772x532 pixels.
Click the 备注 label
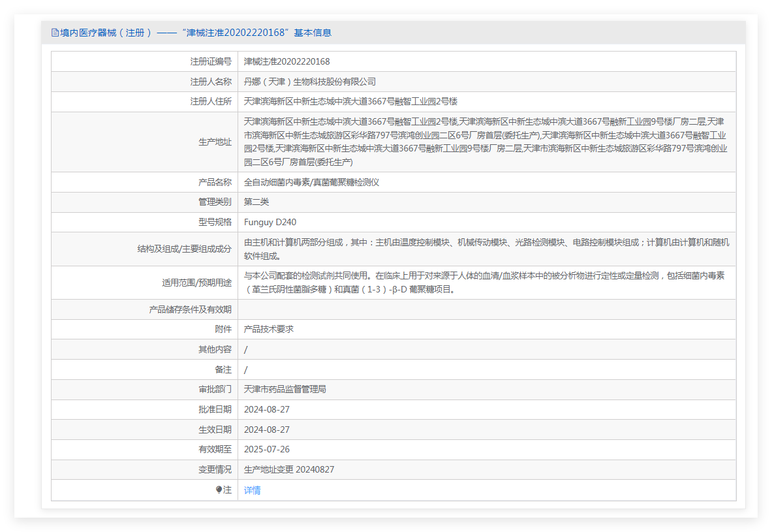223,369
